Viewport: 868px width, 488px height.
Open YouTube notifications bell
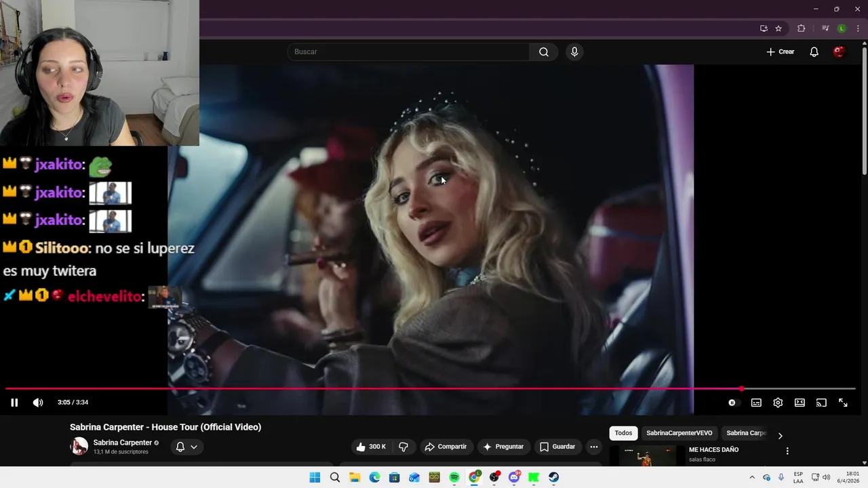814,52
